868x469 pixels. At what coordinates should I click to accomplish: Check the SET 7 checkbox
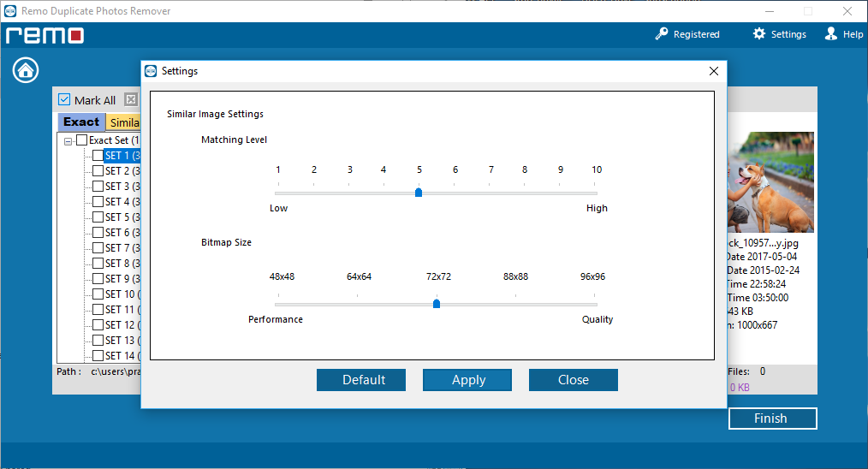98,247
